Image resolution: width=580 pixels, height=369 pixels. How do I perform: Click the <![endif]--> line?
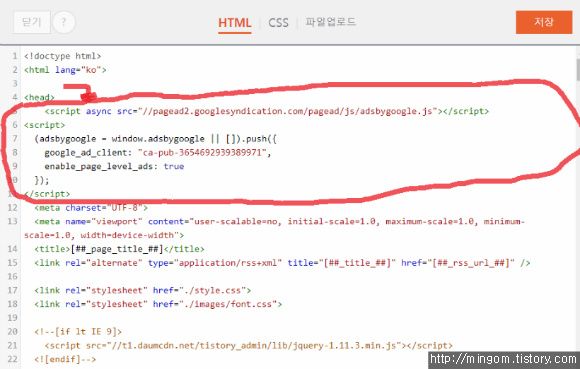point(65,359)
